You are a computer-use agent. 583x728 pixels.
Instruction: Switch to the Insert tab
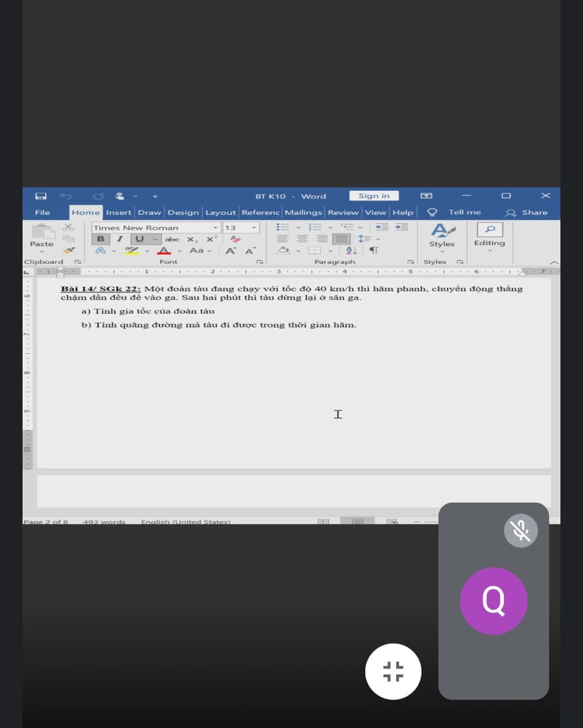click(x=118, y=212)
